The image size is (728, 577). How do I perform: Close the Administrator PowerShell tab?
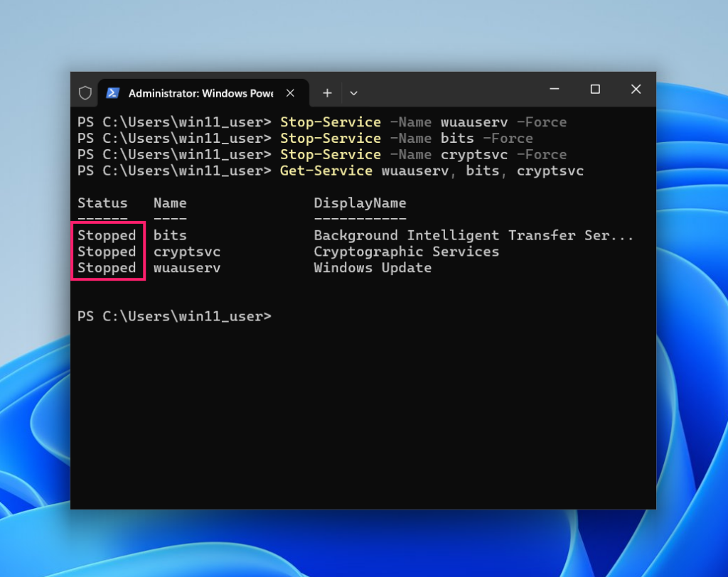tap(290, 93)
